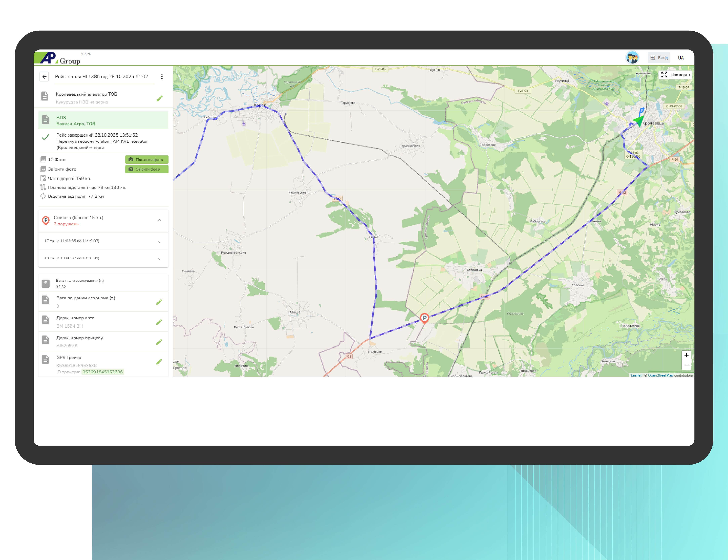Click the parking marker on the map
This screenshot has width=728, height=560.
pos(424,318)
